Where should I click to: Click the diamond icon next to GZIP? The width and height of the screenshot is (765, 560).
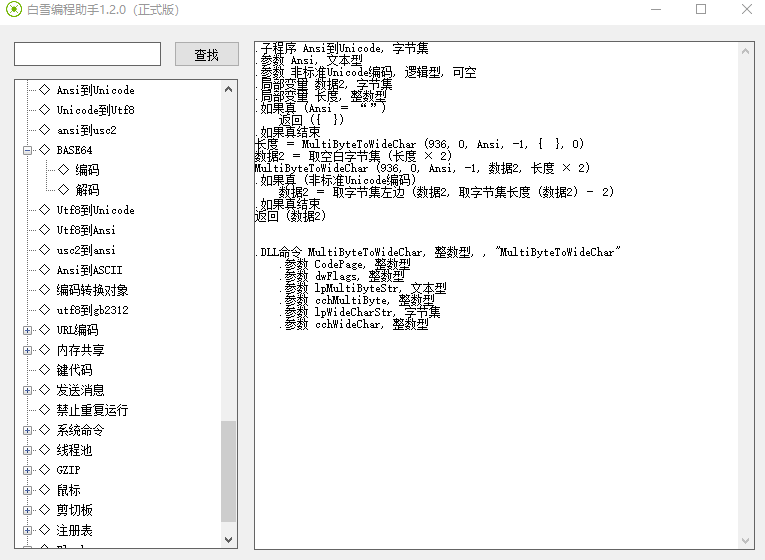(44, 470)
